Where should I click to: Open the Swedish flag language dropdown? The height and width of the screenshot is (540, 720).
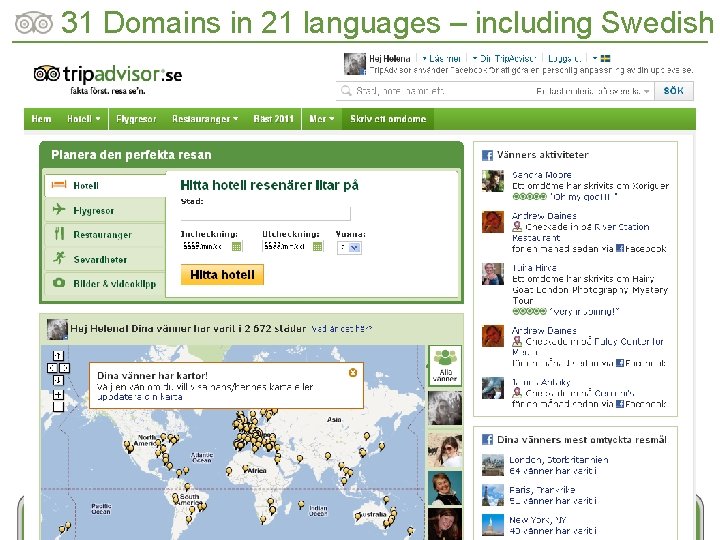[x=601, y=58]
